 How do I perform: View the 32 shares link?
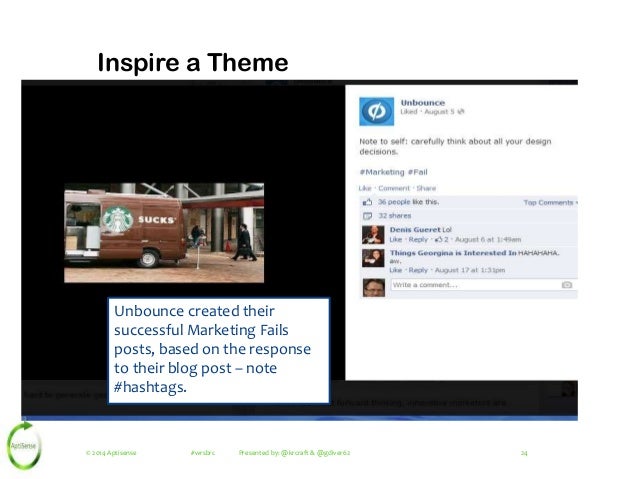[395, 215]
